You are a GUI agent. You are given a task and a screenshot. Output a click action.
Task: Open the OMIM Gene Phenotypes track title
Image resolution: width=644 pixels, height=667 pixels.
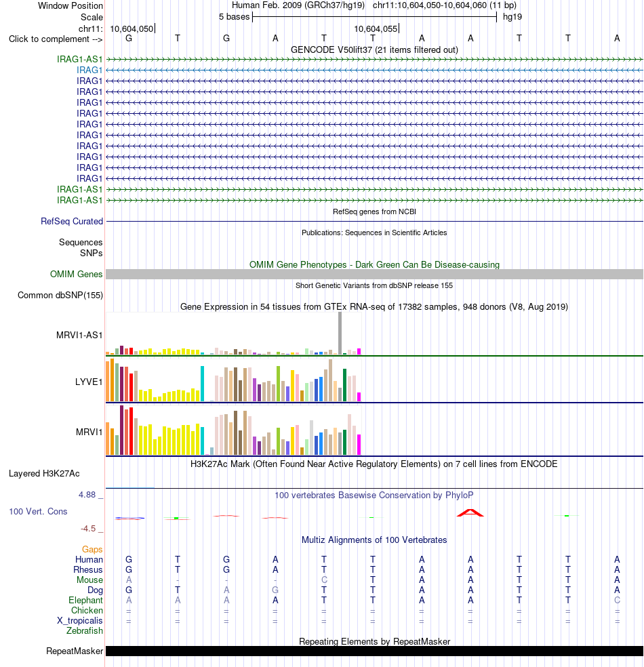[x=374, y=264]
